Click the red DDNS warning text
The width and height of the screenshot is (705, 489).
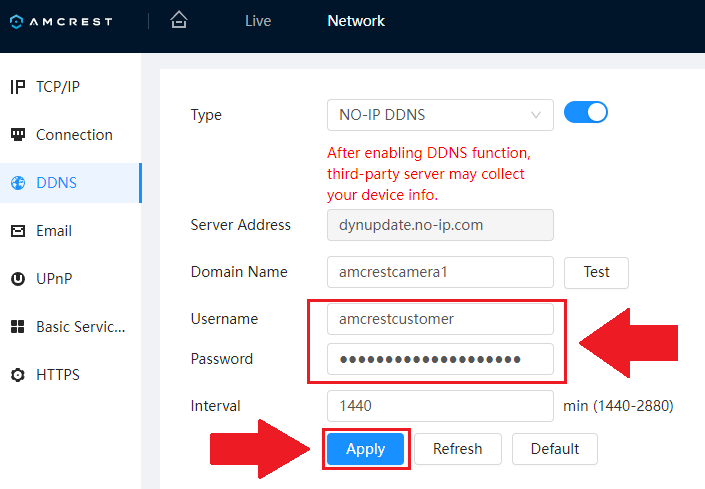[428, 174]
